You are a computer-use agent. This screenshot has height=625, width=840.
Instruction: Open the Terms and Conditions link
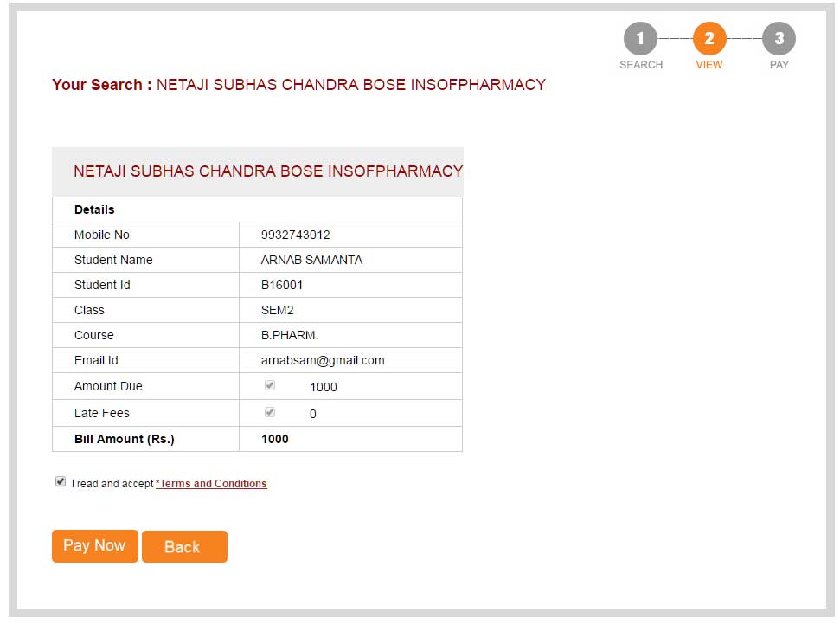[212, 484]
